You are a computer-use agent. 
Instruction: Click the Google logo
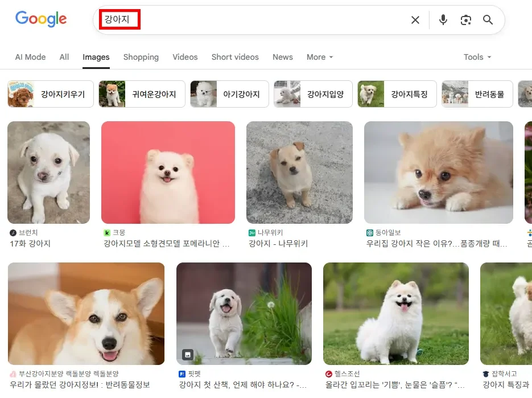[x=40, y=19]
